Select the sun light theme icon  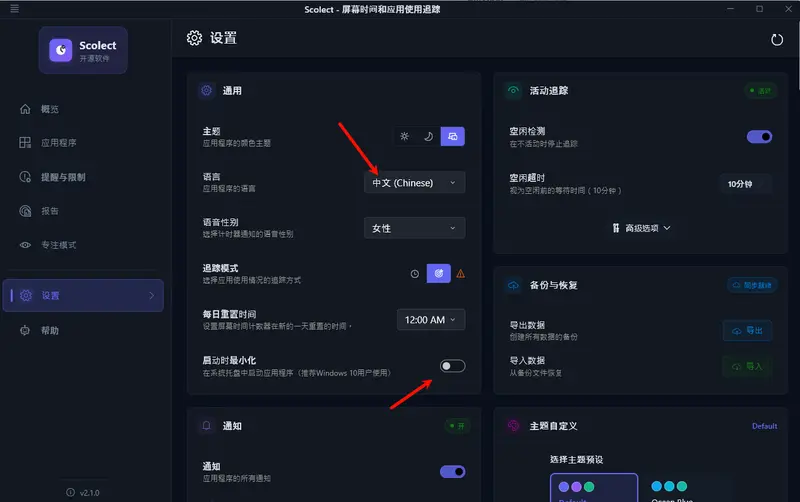(x=405, y=136)
